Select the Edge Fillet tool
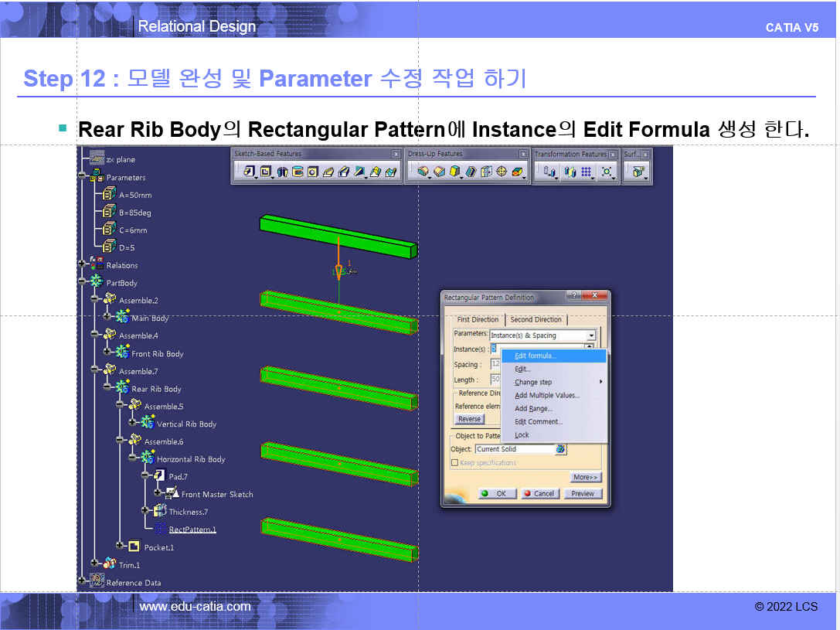Image resolution: width=840 pixels, height=630 pixels. point(422,172)
